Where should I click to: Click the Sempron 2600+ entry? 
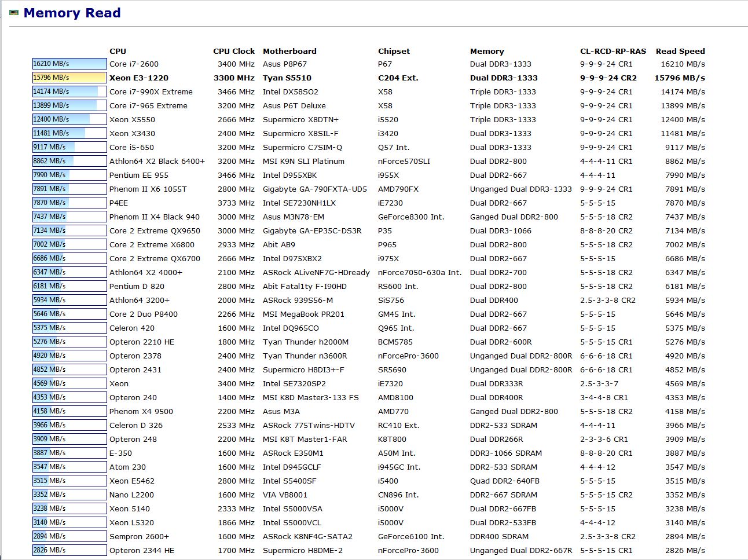click(x=139, y=537)
